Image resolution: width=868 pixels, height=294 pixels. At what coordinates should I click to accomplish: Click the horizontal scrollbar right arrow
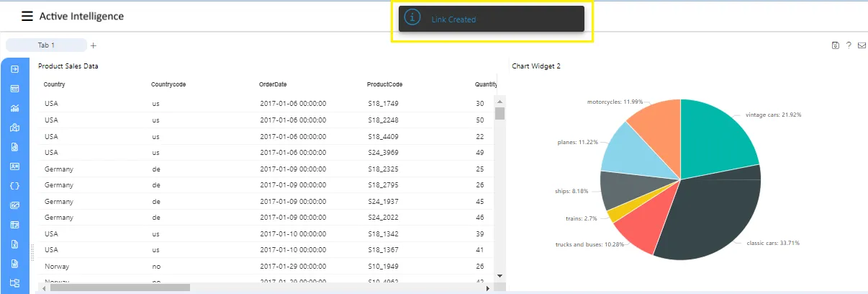(488, 288)
